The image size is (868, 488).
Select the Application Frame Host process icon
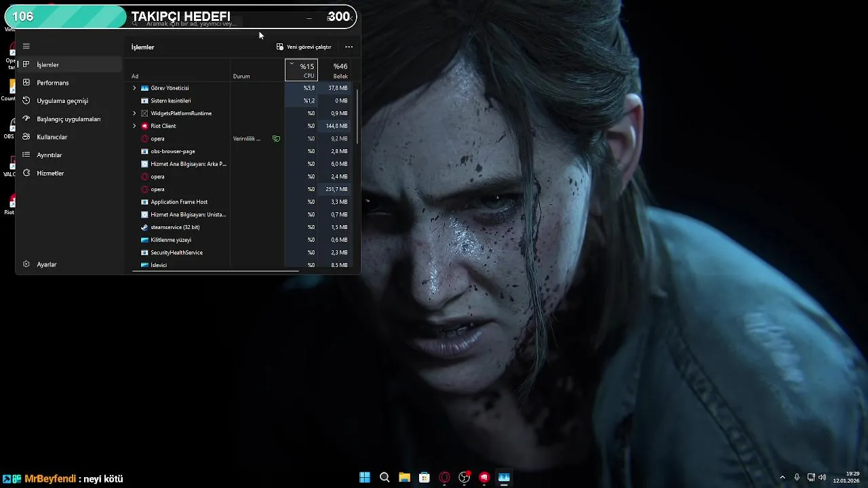coord(144,202)
